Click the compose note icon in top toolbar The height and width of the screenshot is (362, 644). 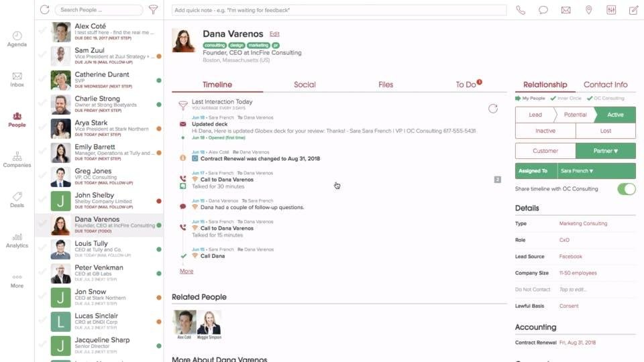633,10
